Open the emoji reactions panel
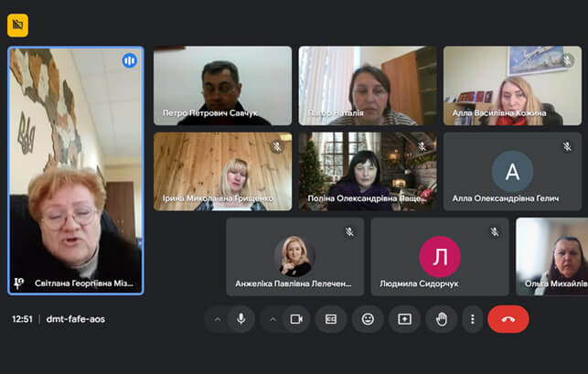588x374 pixels. click(368, 319)
